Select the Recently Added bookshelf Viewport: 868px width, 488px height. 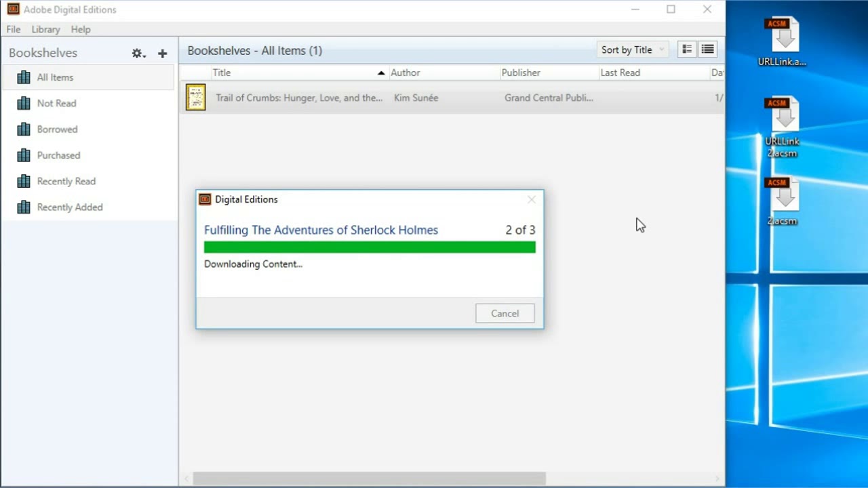[x=88, y=207]
